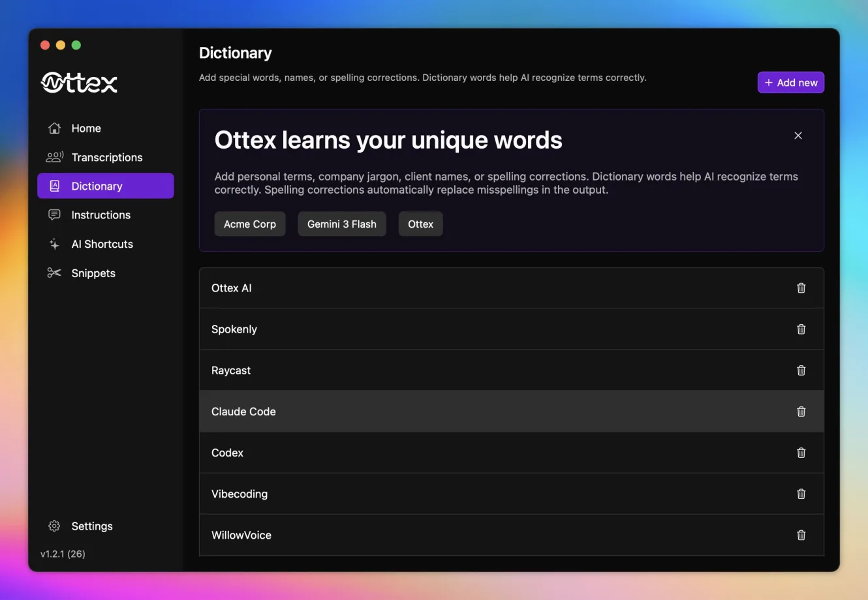The width and height of the screenshot is (868, 600).
Task: Remove Ottex AI with the trash icon
Action: click(801, 288)
